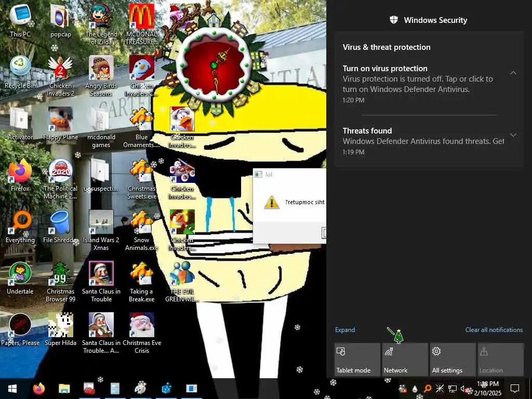Open Christmas Browser 99 shortcut
Screen dimensions: 532x399
point(60,282)
